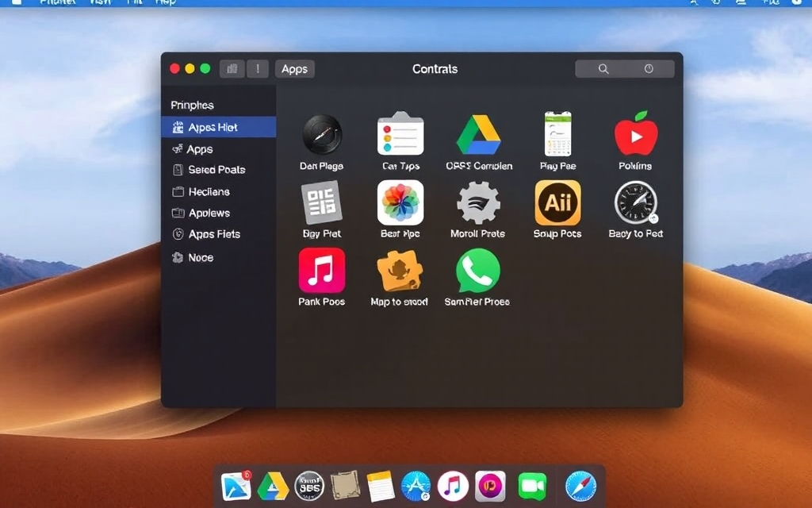Click the exclamation mark toolbar button
This screenshot has height=508, width=812.
(x=258, y=69)
